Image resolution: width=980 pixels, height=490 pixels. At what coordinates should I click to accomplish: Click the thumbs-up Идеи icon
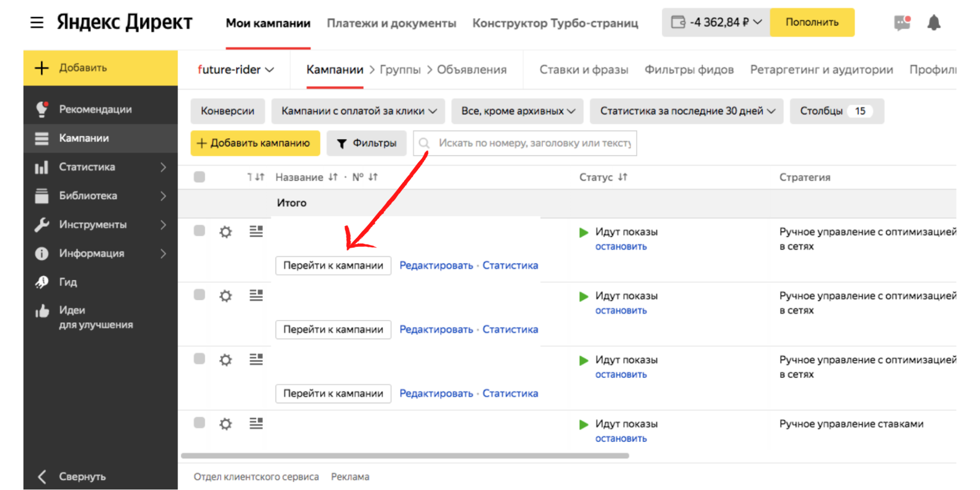(x=42, y=311)
